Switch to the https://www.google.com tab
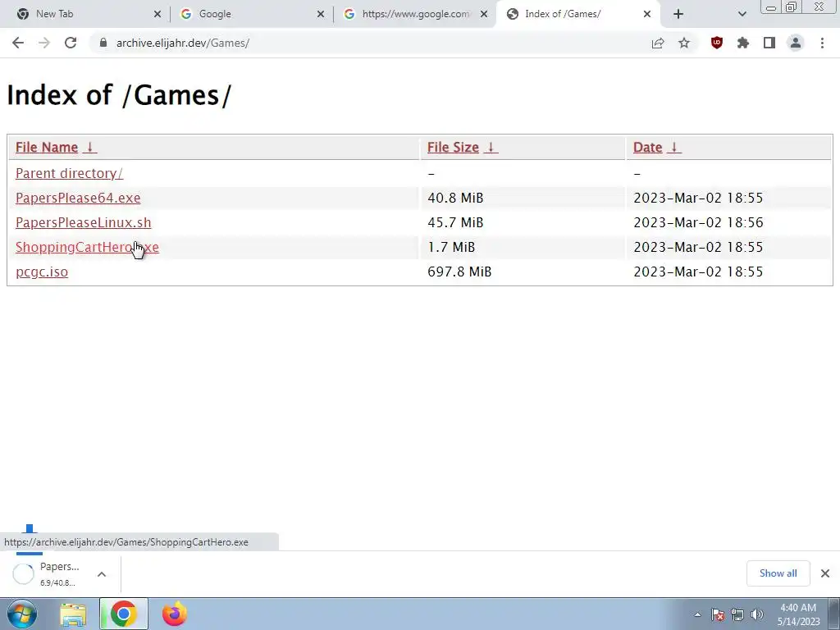840x630 pixels. coord(416,14)
